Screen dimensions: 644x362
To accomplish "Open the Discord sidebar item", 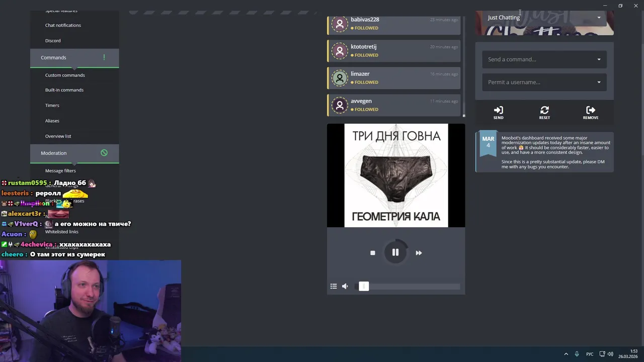I will tap(53, 41).
